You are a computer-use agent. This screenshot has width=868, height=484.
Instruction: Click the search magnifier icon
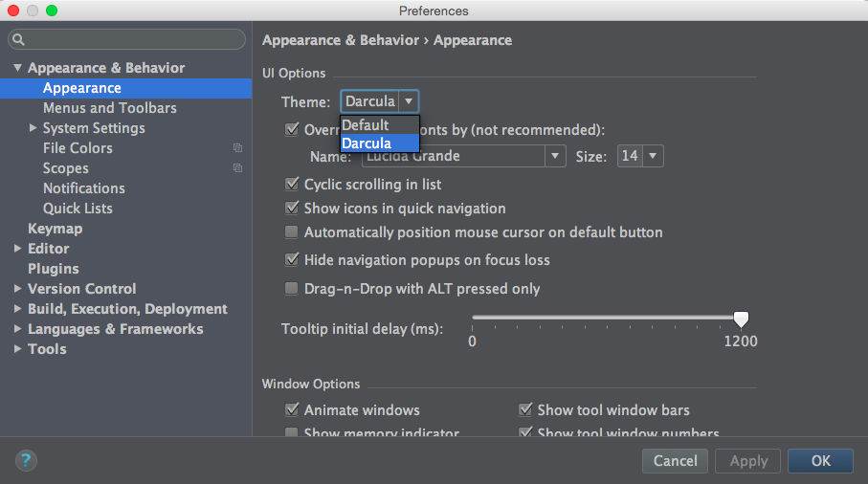coord(18,39)
